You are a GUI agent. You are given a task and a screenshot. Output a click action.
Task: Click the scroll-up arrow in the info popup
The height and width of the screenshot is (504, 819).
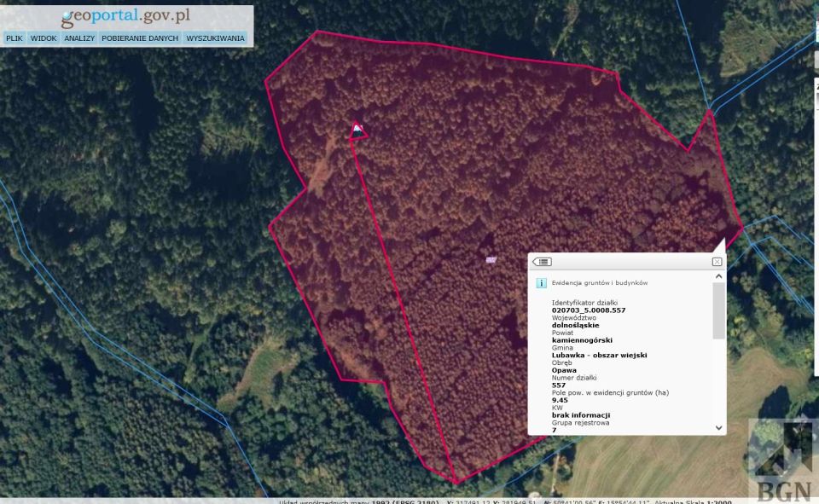point(718,276)
